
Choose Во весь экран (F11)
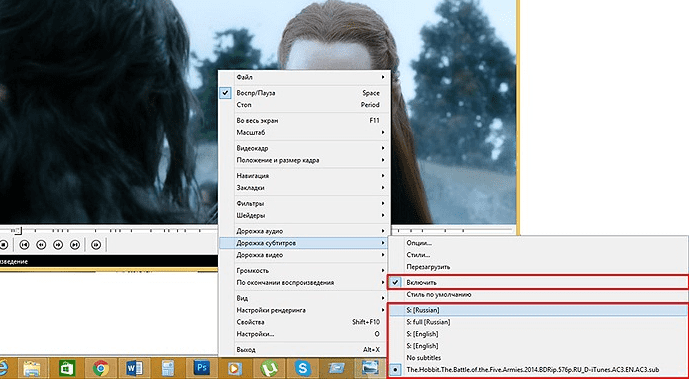pos(304,121)
